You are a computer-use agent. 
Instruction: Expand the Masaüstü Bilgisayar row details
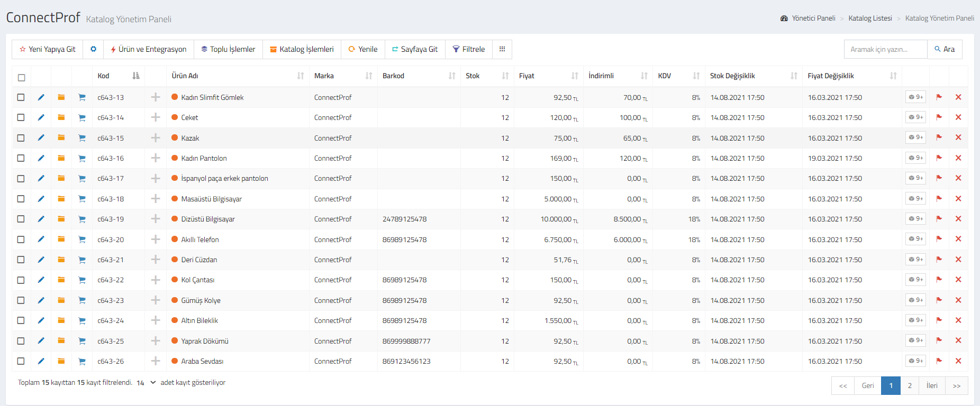click(x=156, y=199)
